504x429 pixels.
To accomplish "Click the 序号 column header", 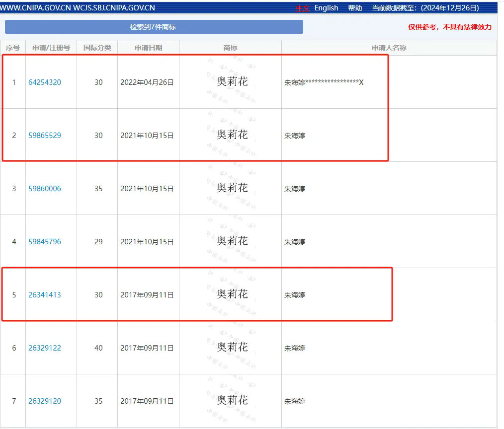I will click(12, 48).
